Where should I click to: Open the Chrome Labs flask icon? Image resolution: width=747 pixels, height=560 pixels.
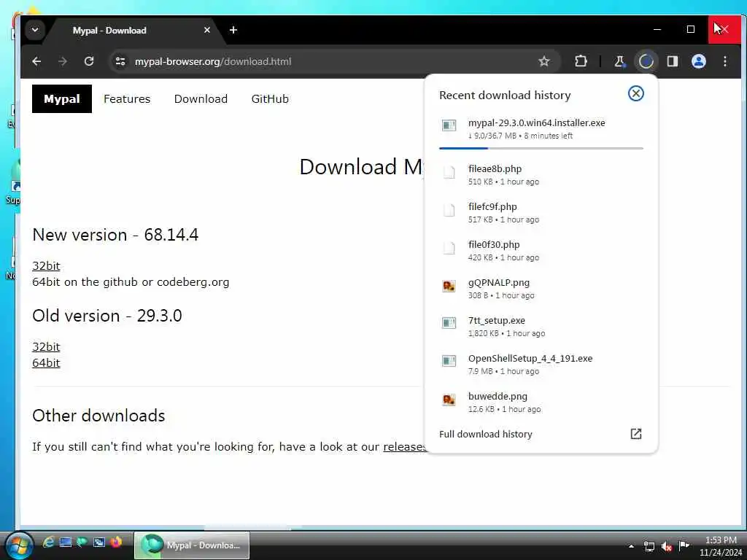pos(619,61)
